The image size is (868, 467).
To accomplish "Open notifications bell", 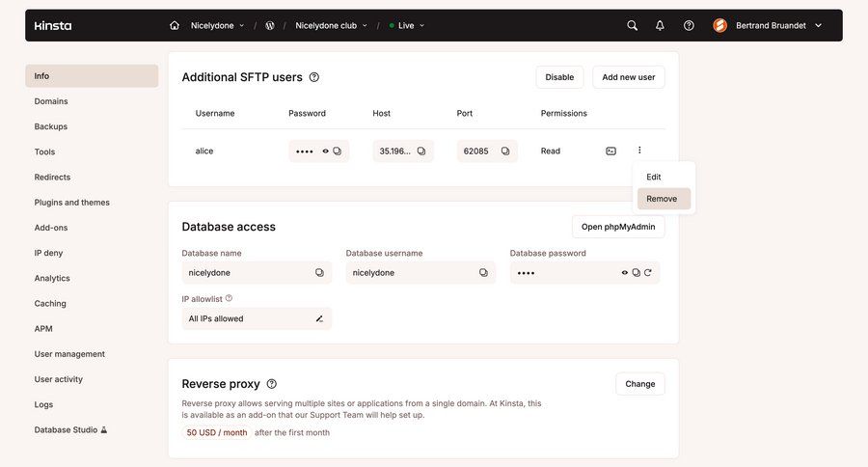I will 660,25.
